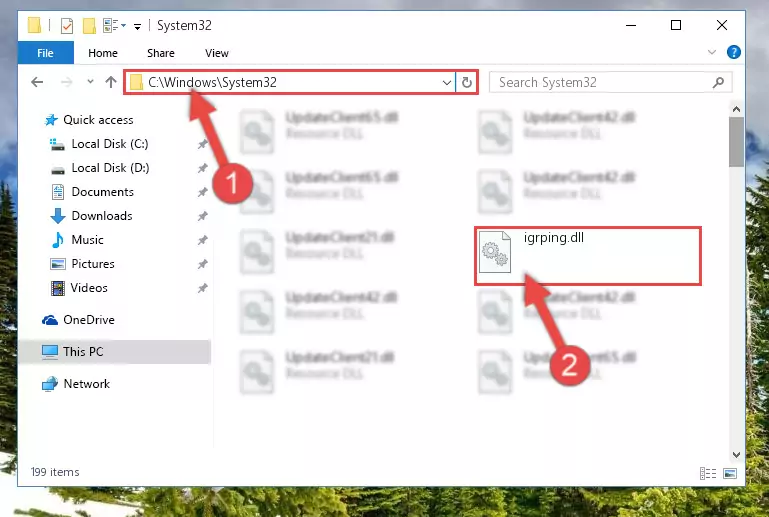Screen dimensions: 769x517
Task: Click the Forward navigation arrow
Action: click(66, 82)
